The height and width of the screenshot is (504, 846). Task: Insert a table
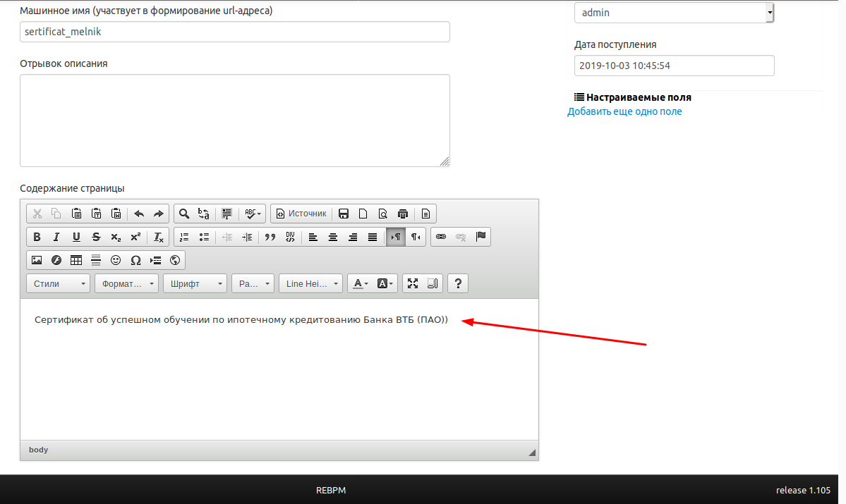click(x=76, y=260)
